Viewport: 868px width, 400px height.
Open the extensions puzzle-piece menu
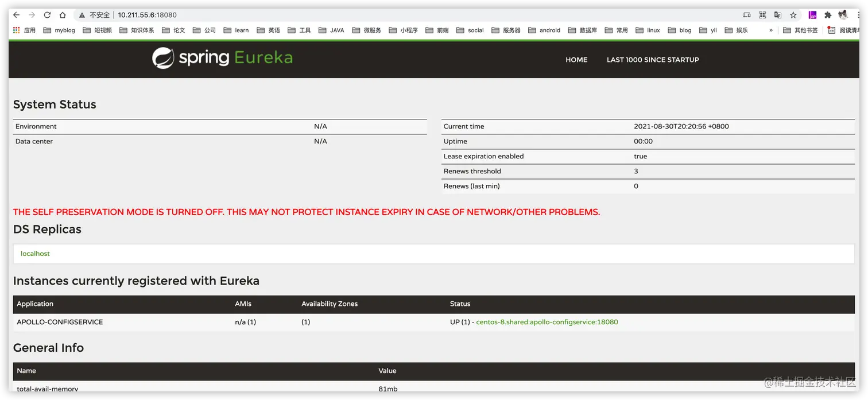[x=828, y=15]
